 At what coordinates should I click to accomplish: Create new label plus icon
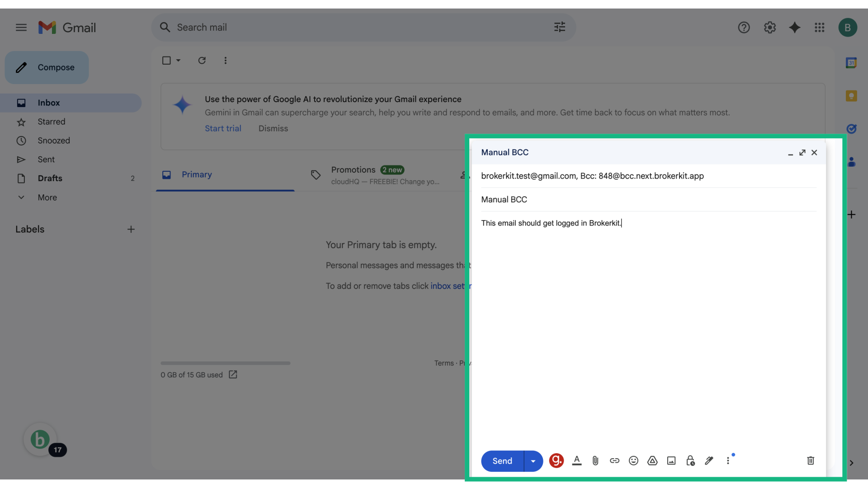pyautogui.click(x=131, y=230)
